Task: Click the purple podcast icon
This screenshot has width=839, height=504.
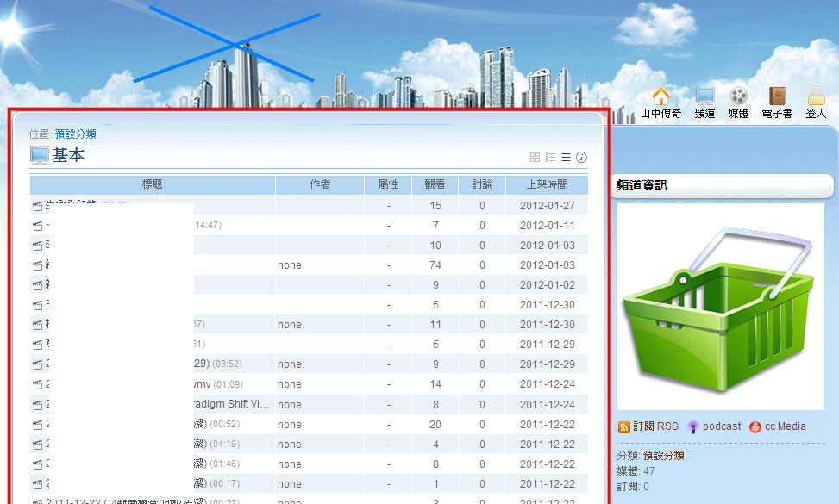Action: [x=693, y=426]
